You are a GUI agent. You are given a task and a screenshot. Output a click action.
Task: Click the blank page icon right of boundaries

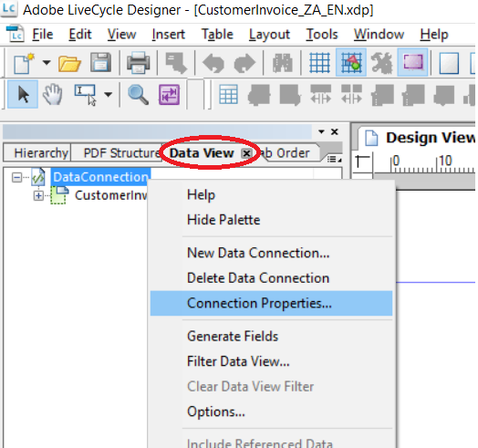click(449, 63)
